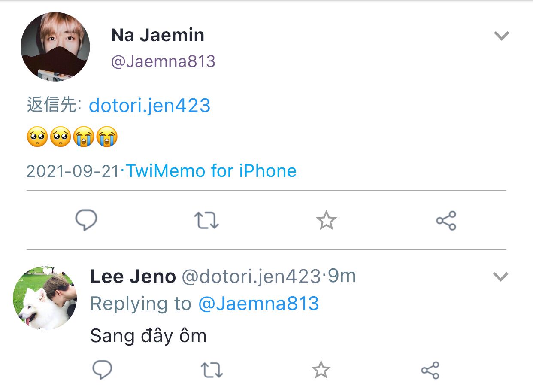Share Na Jaemin's tweet
The image size is (533, 392).
[x=446, y=221]
